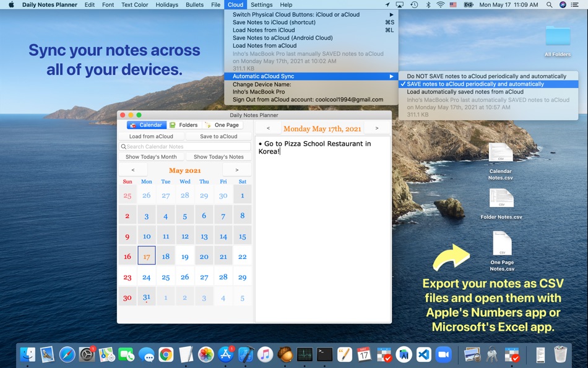
Task: Select Calendar Notes.csv file on desktop
Action: pos(500,162)
